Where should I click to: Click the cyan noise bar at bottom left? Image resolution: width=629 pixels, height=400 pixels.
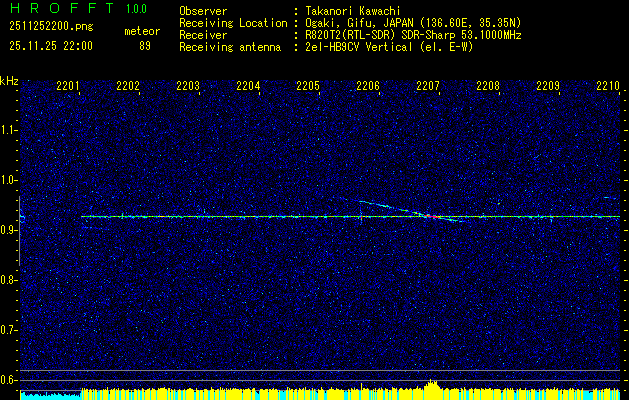[x=51, y=395]
